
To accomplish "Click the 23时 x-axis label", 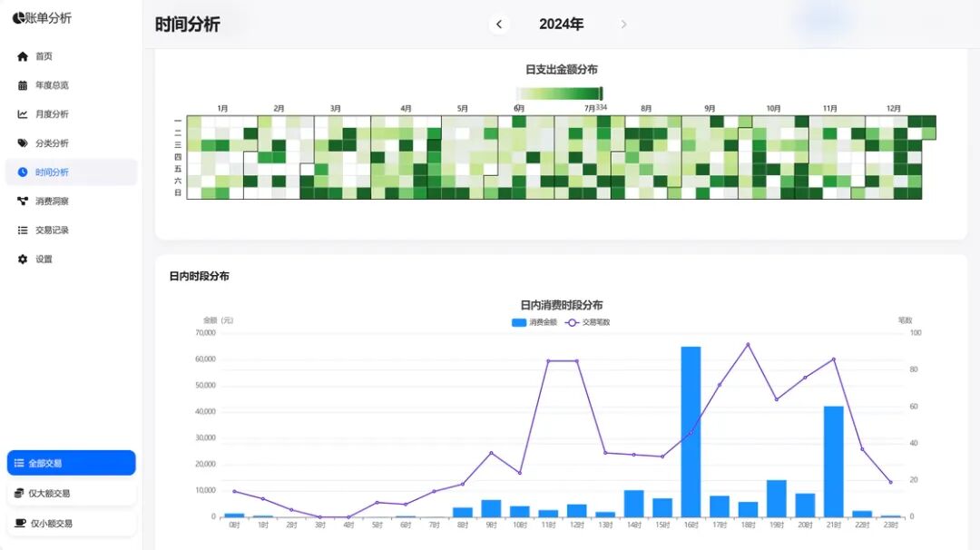I will coord(891,525).
